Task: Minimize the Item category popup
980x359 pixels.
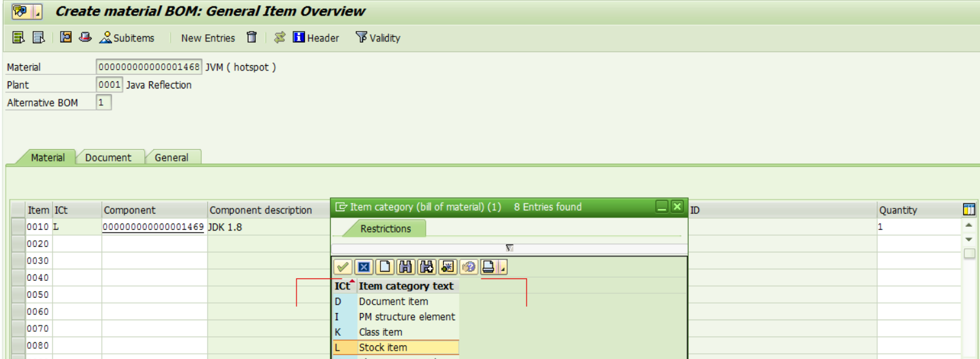Action: click(x=662, y=207)
